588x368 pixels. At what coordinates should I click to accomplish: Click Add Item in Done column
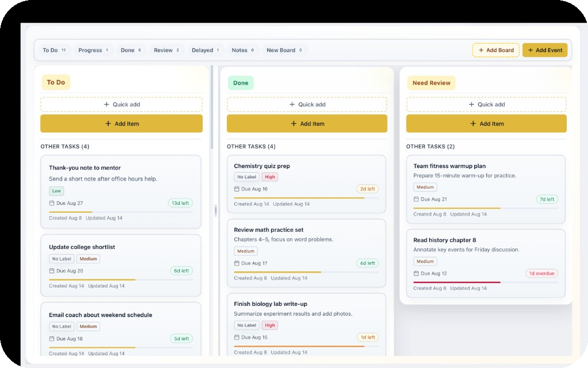coord(307,124)
